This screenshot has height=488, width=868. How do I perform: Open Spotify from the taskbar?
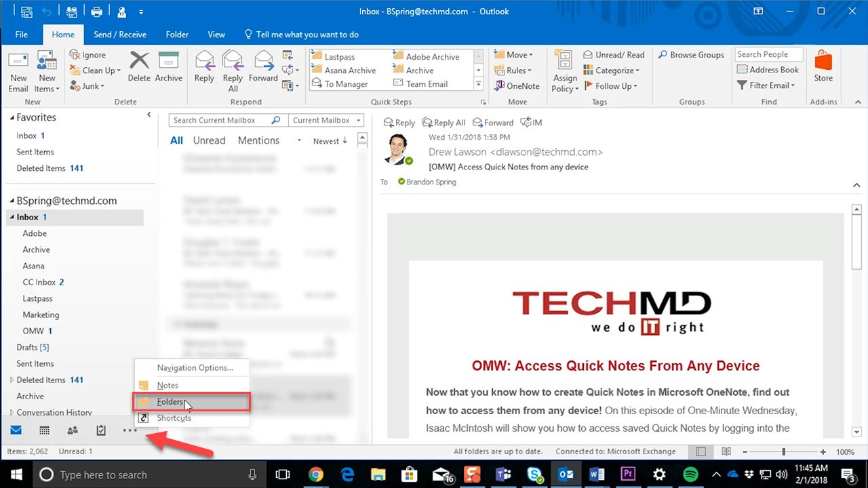click(x=690, y=474)
